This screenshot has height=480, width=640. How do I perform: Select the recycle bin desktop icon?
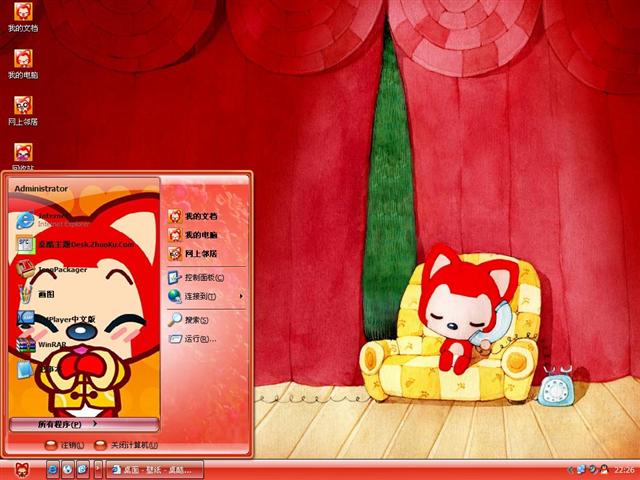[23, 156]
